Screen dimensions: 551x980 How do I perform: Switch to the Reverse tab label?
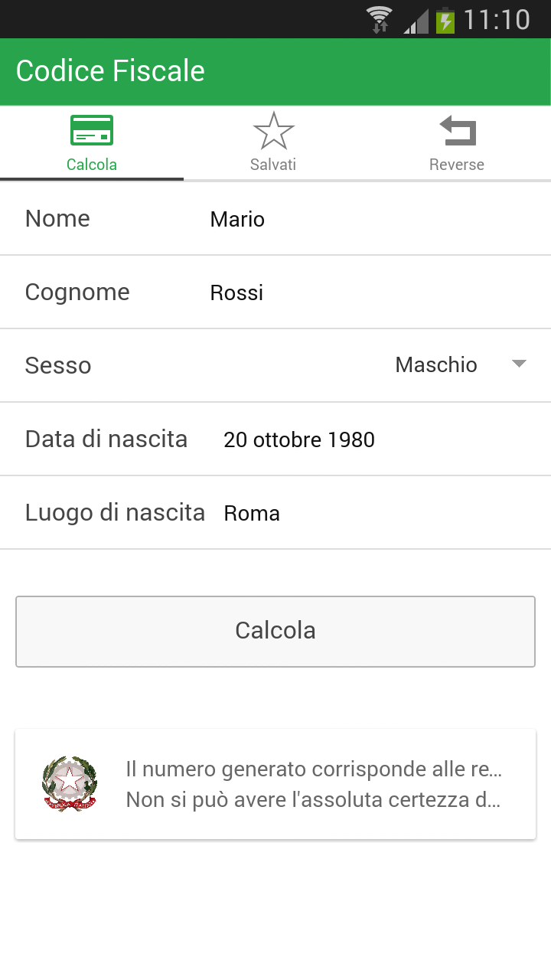point(457,165)
